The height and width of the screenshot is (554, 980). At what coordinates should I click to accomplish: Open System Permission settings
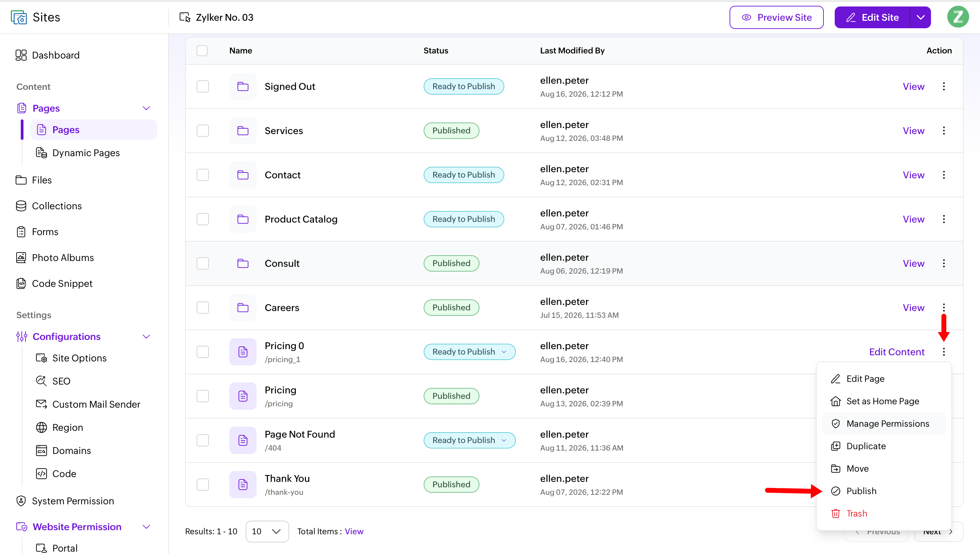pos(65,501)
